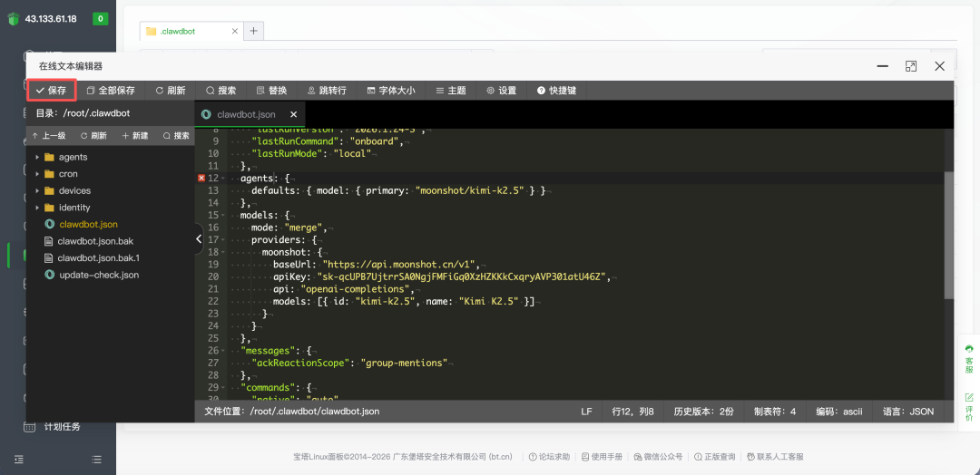Expand the cron folder arrow
The width and height of the screenshot is (980, 475).
37,174
